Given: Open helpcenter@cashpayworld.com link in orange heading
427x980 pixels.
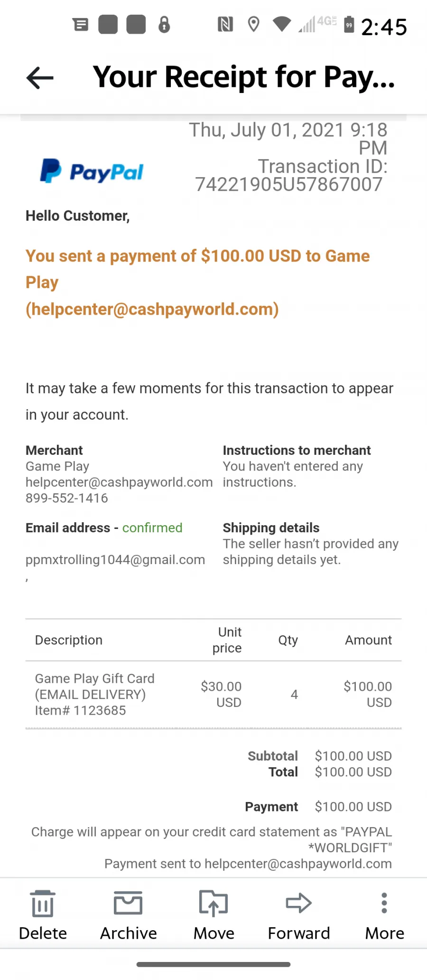Looking at the screenshot, I should coord(152,309).
